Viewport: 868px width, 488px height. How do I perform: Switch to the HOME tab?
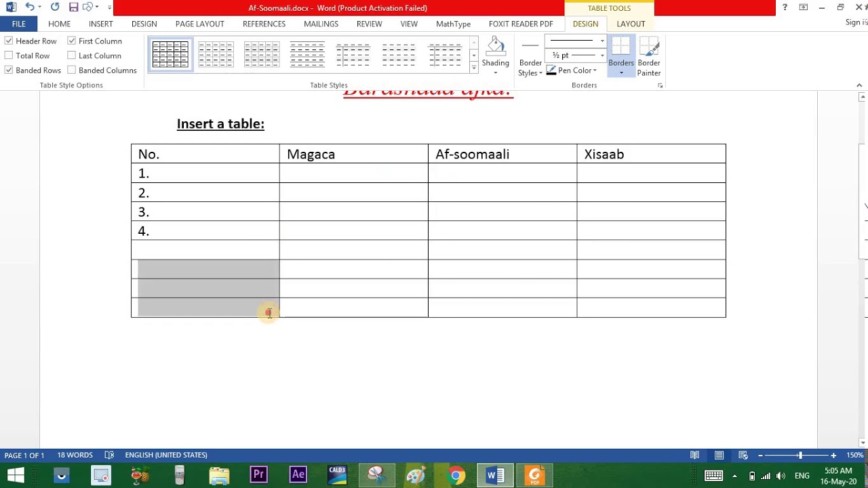pyautogui.click(x=59, y=24)
